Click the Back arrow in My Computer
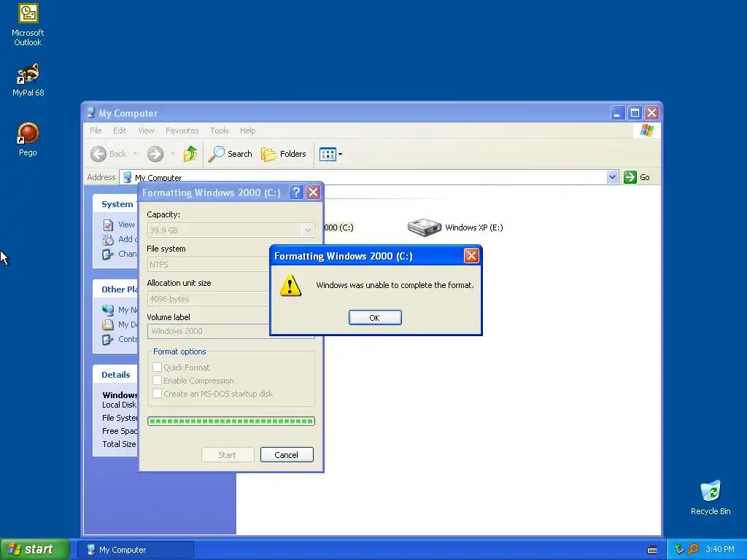 point(98,154)
